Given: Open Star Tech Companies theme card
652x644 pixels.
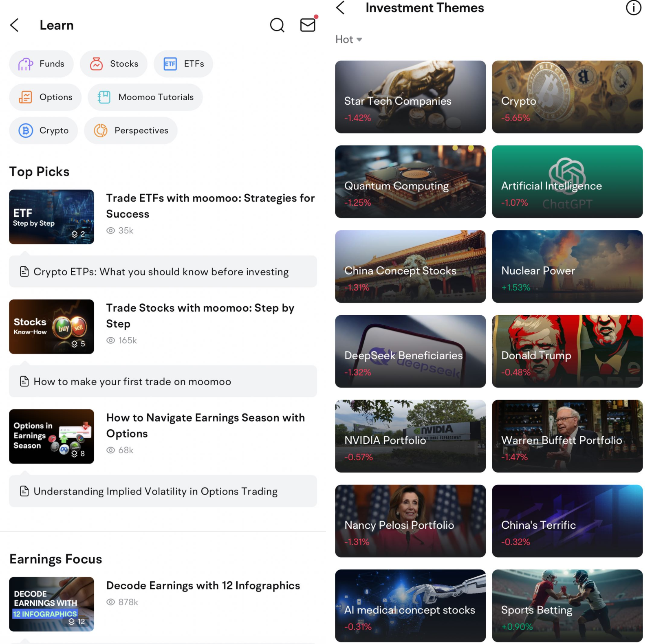Looking at the screenshot, I should click(x=410, y=97).
